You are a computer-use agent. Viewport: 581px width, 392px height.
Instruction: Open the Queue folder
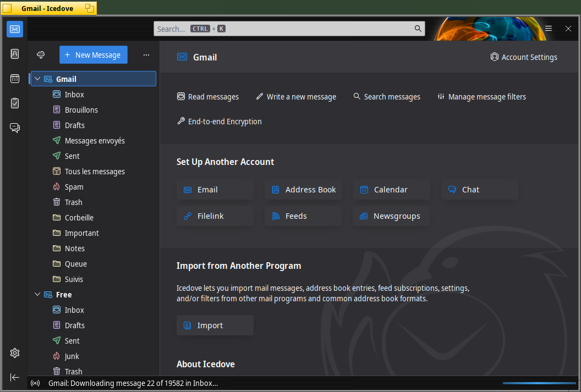point(94,263)
